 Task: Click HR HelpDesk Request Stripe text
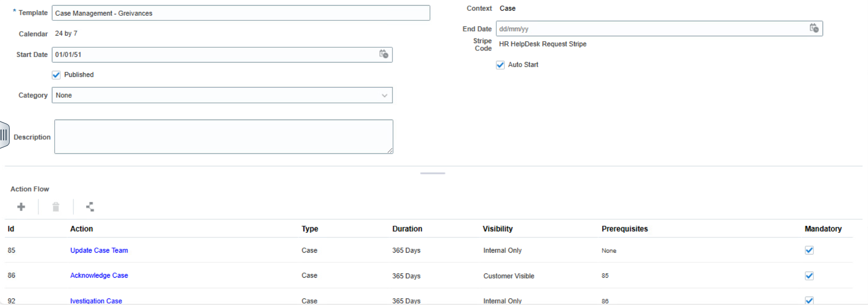[x=543, y=44]
